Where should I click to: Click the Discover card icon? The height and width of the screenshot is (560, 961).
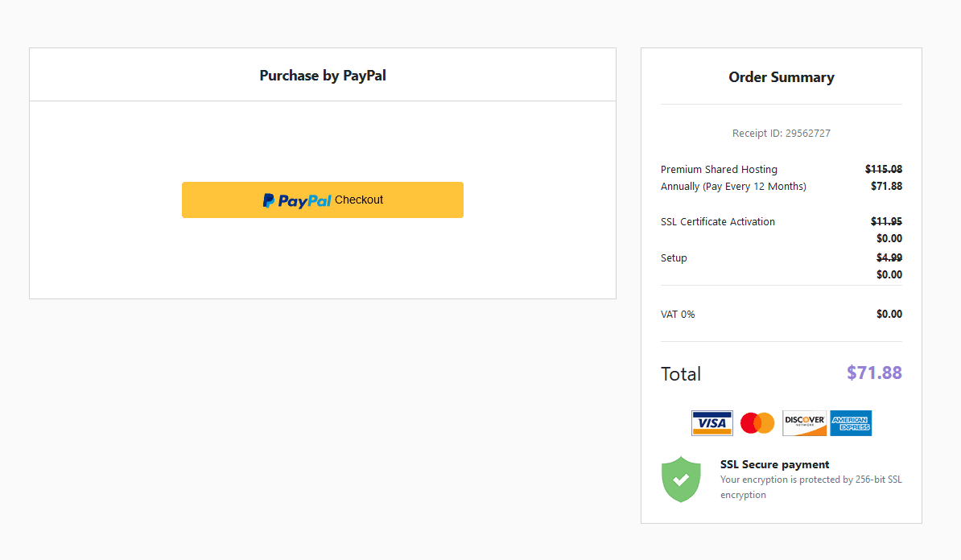(x=804, y=422)
